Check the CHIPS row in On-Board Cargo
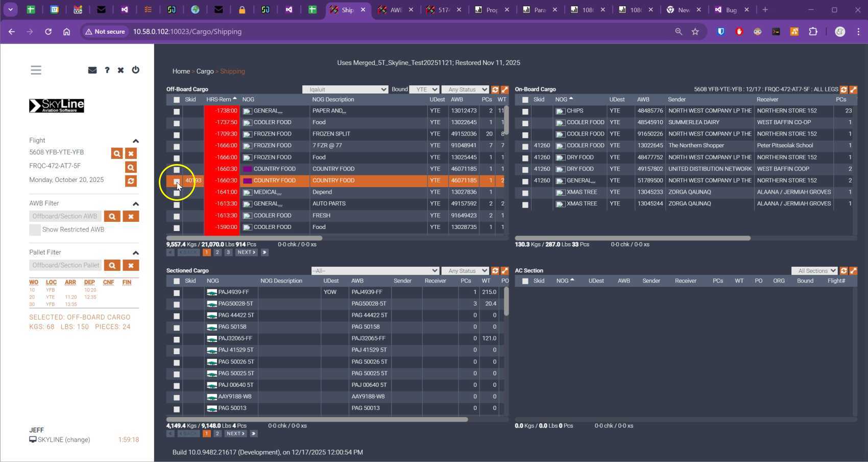Screen dimensions: 868x462 click(525, 111)
